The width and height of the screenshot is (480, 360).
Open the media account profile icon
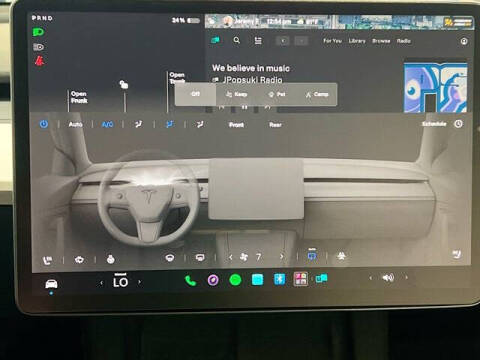(x=464, y=41)
